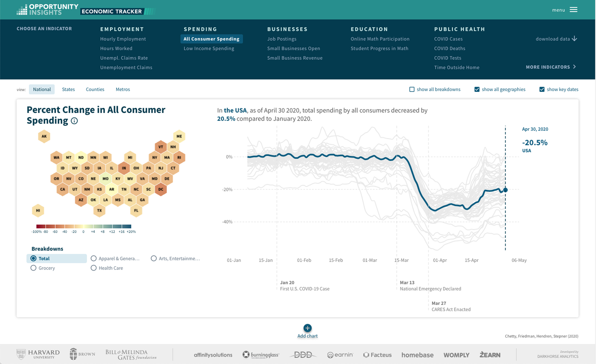The width and height of the screenshot is (596, 364).
Task: Select the CA hexagon on map
Action: (62, 189)
